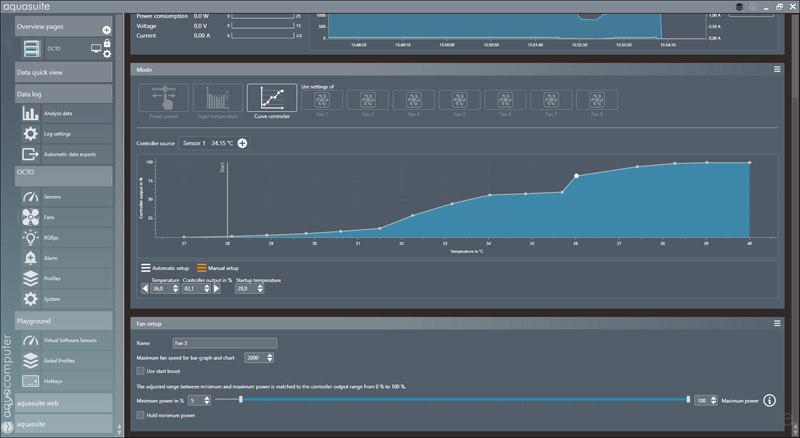Select the Power preset mode icon
The height and width of the screenshot is (438, 800).
[162, 100]
